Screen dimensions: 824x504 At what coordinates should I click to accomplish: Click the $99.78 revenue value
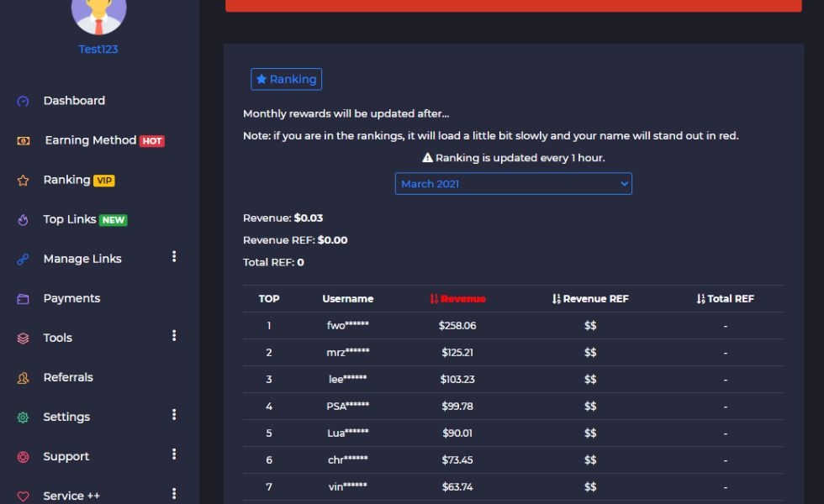point(457,407)
